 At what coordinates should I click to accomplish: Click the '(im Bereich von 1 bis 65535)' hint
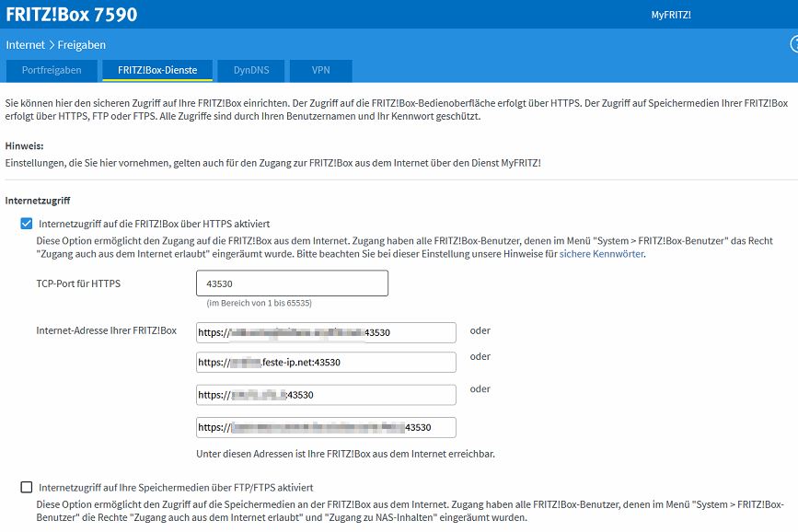[x=259, y=303]
